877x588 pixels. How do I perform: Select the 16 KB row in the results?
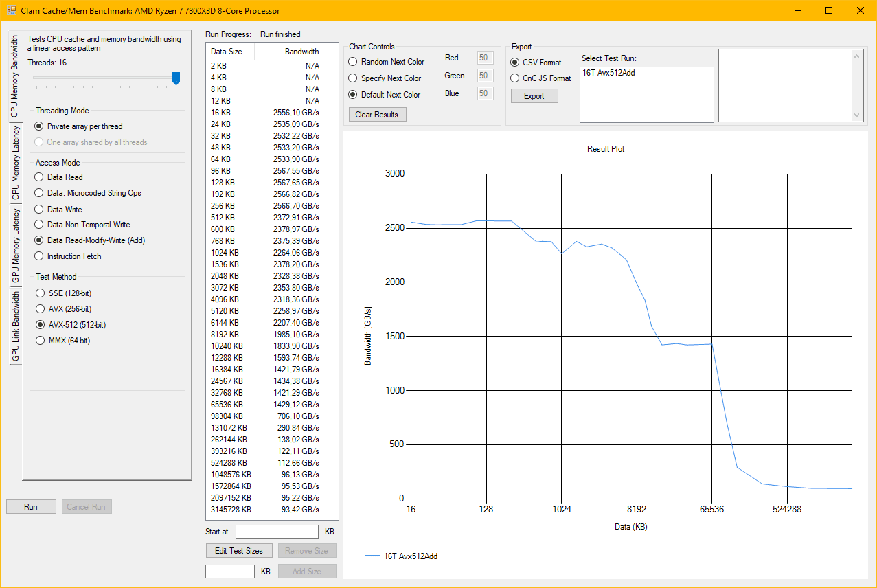coord(265,112)
